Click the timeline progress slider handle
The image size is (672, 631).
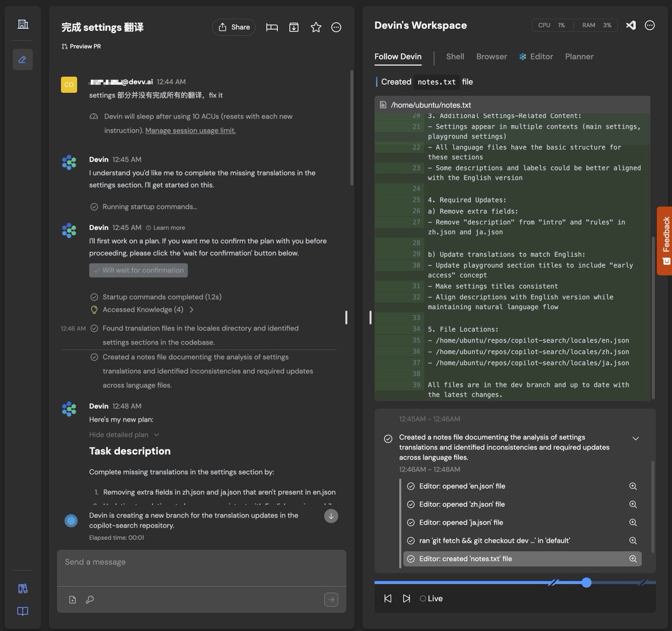click(586, 583)
